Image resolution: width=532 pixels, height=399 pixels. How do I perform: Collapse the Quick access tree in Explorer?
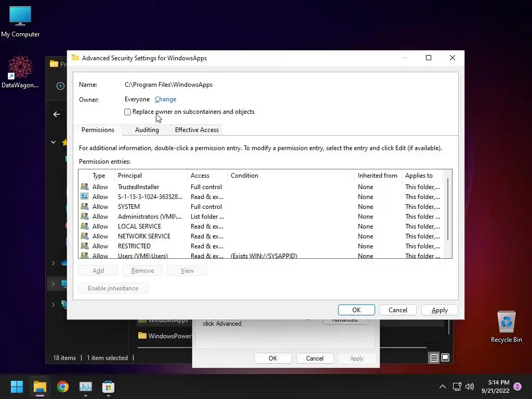[54, 142]
